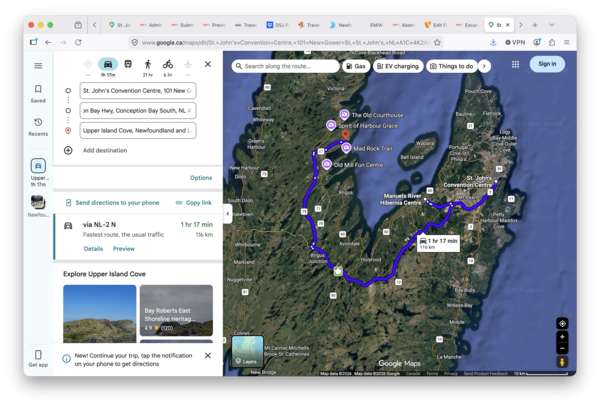Open browser downloads

pyautogui.click(x=493, y=42)
